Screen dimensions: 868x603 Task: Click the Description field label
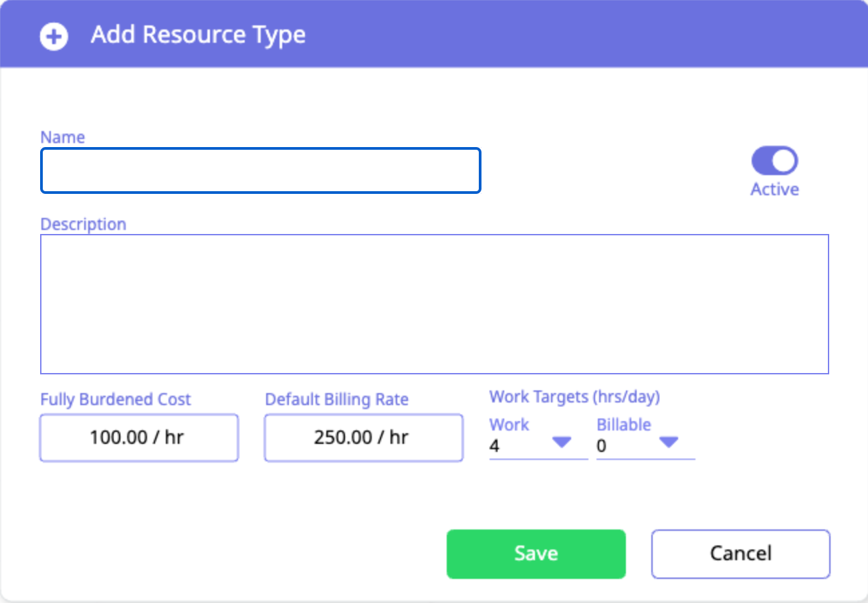point(84,224)
